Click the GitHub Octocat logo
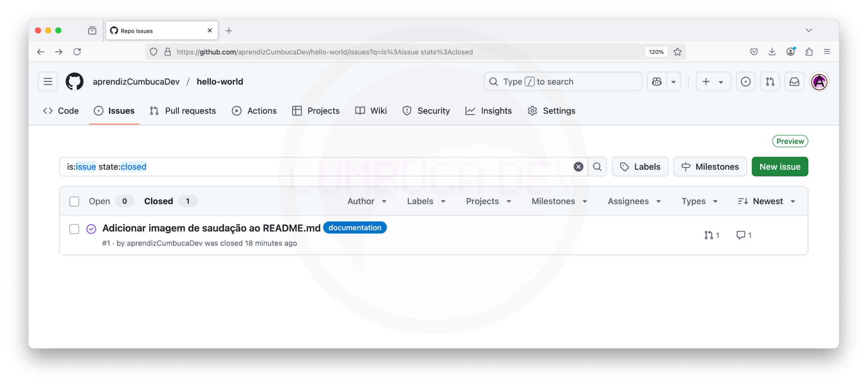Screen dimensions: 868x386 pos(75,81)
